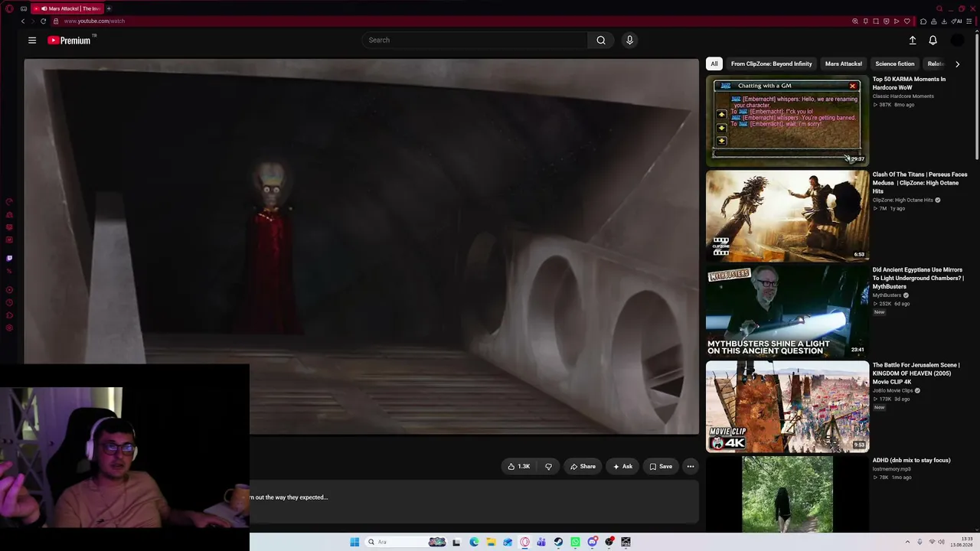Go to YouTube Premium home logo
980x551 pixels.
pos(69,41)
